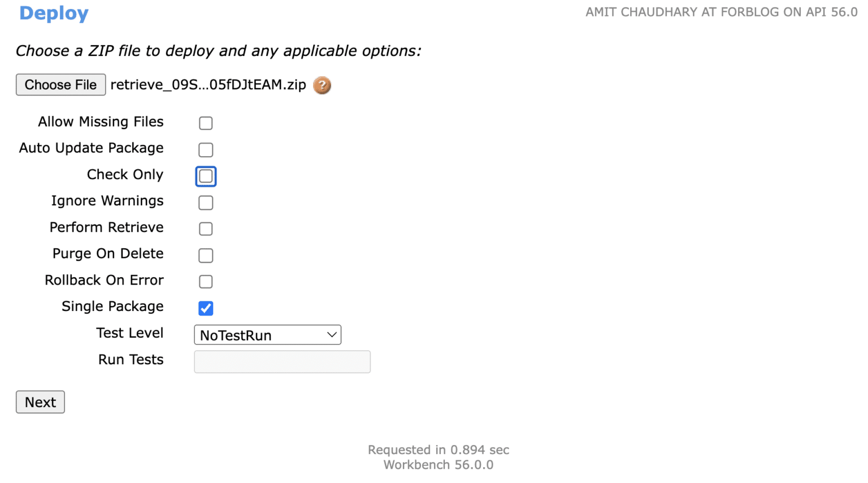The width and height of the screenshot is (868, 483).
Task: Enable the Allow Missing Files checkbox
Action: point(206,123)
